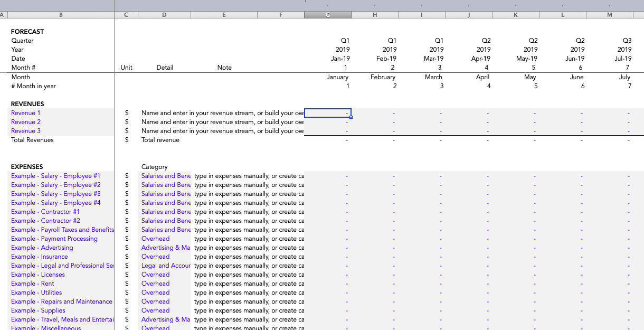Click the January month name cell
The image size is (644, 330).
coord(337,77)
